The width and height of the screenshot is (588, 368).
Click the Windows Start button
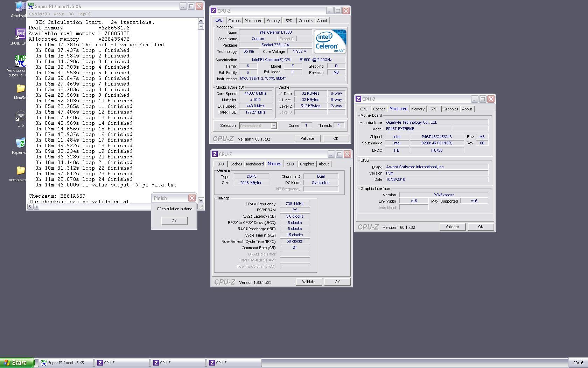[17, 363]
